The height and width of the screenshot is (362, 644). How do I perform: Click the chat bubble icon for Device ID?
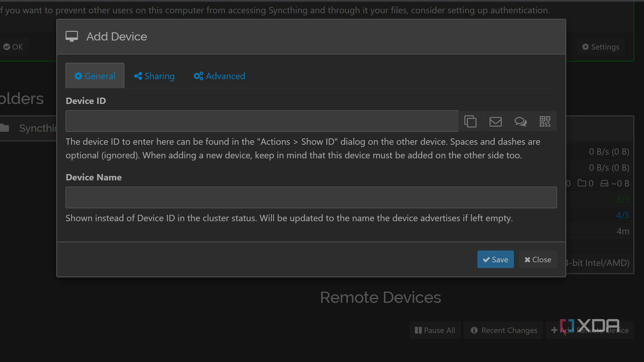click(520, 121)
